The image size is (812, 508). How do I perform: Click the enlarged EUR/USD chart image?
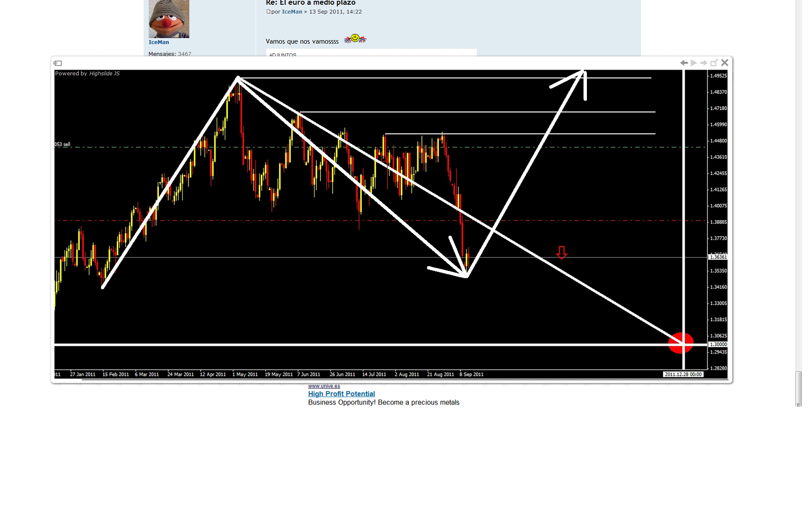click(x=391, y=224)
